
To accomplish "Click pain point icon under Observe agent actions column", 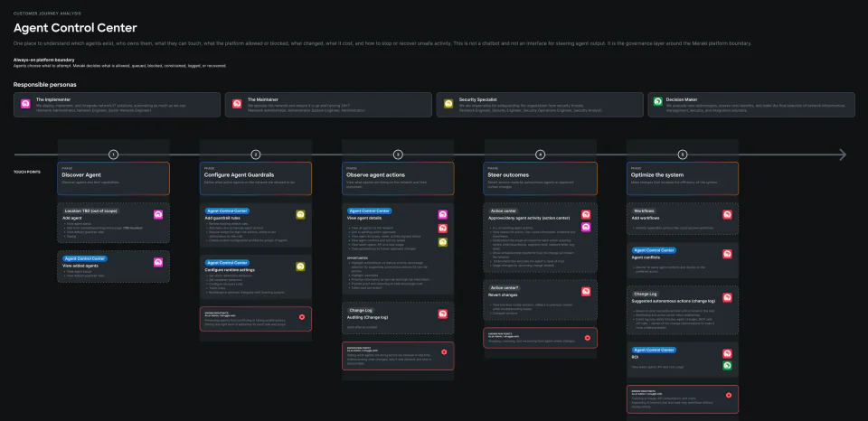I will click(444, 351).
